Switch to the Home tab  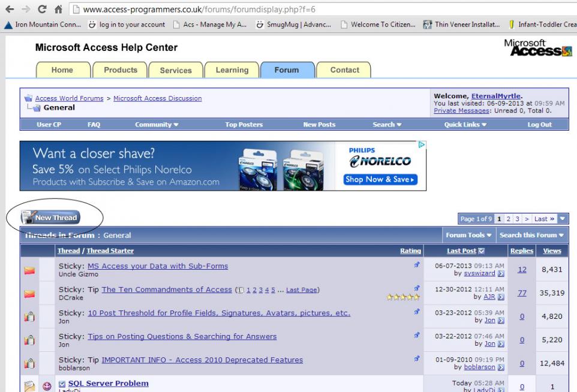62,70
